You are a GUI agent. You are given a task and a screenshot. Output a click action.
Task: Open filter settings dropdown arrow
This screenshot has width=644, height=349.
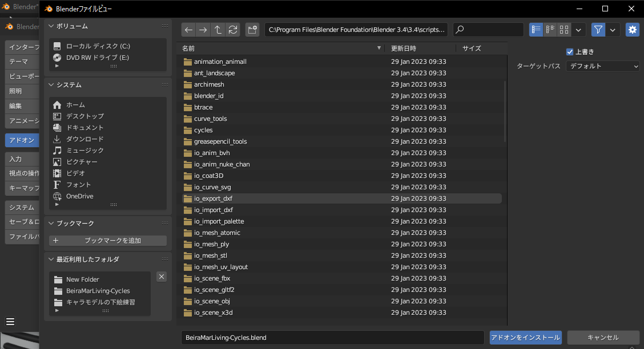click(x=613, y=30)
